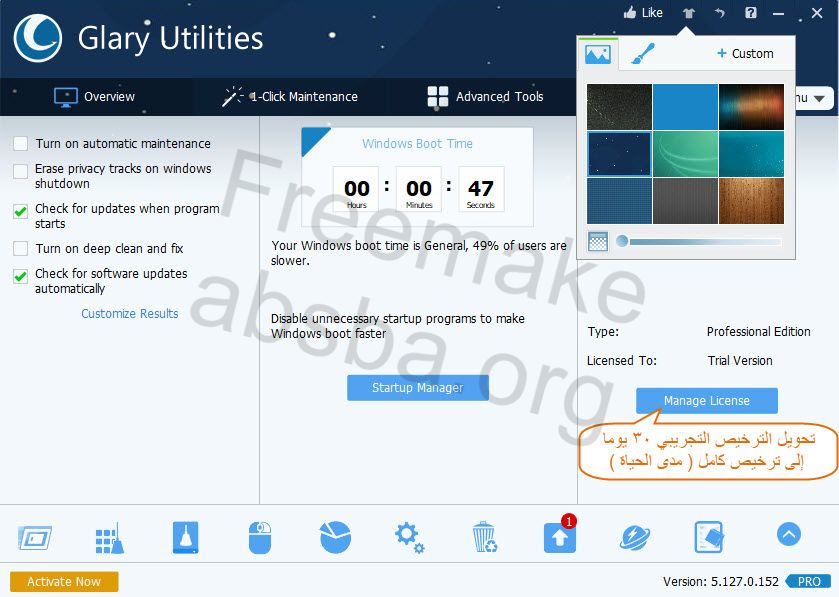Click the Trial Version license value
839x597 pixels.
[739, 361]
